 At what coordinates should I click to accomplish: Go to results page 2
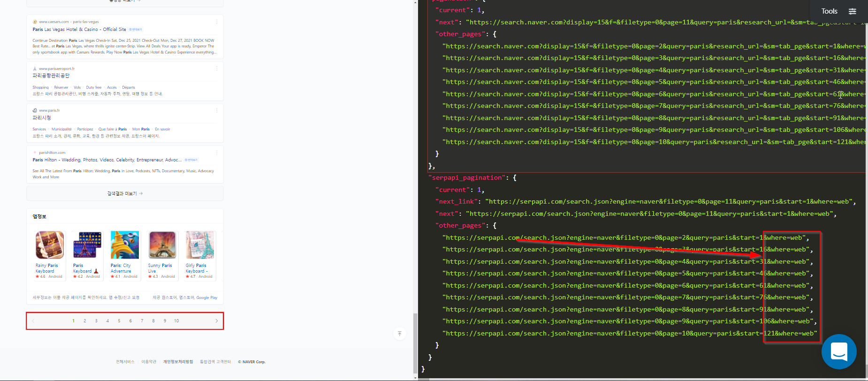(x=85, y=321)
